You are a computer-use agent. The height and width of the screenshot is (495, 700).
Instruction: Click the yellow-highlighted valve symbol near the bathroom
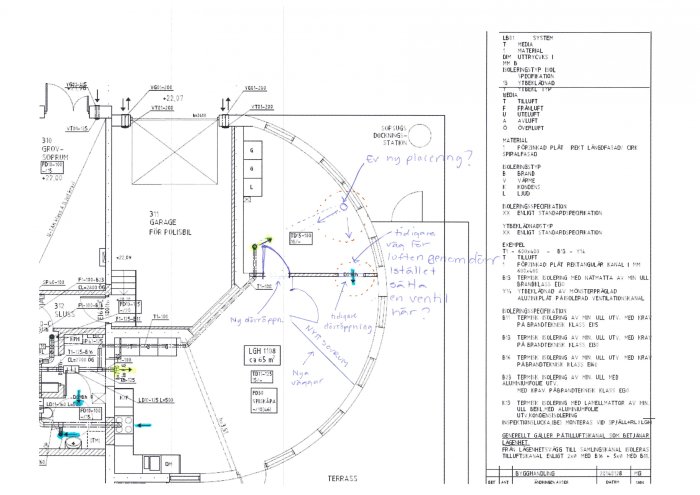pos(121,370)
